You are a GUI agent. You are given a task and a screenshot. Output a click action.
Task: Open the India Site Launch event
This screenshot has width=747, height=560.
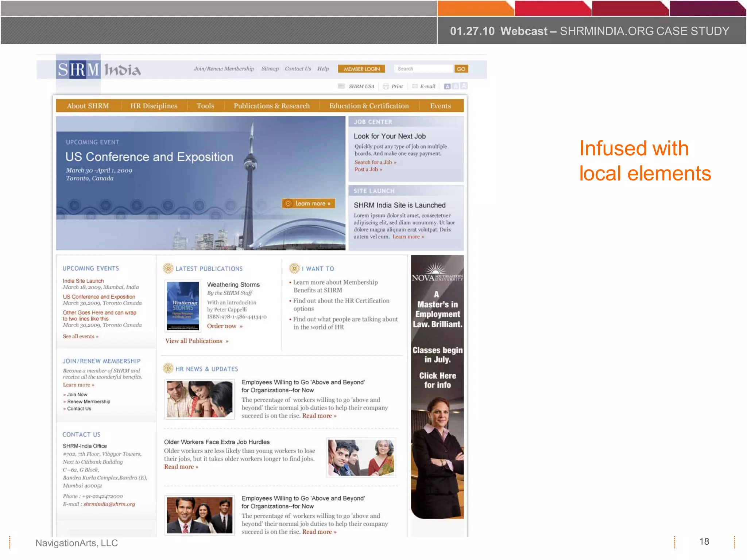pos(83,281)
